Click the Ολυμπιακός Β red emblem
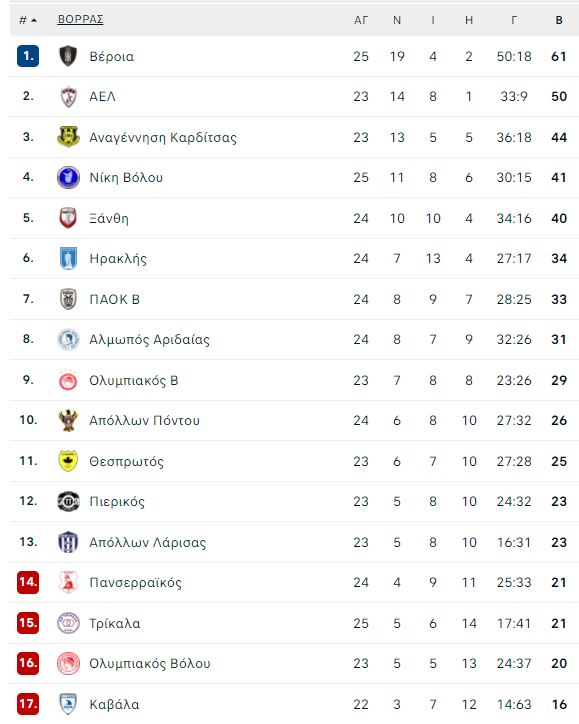This screenshot has width=579, height=724. point(68,380)
